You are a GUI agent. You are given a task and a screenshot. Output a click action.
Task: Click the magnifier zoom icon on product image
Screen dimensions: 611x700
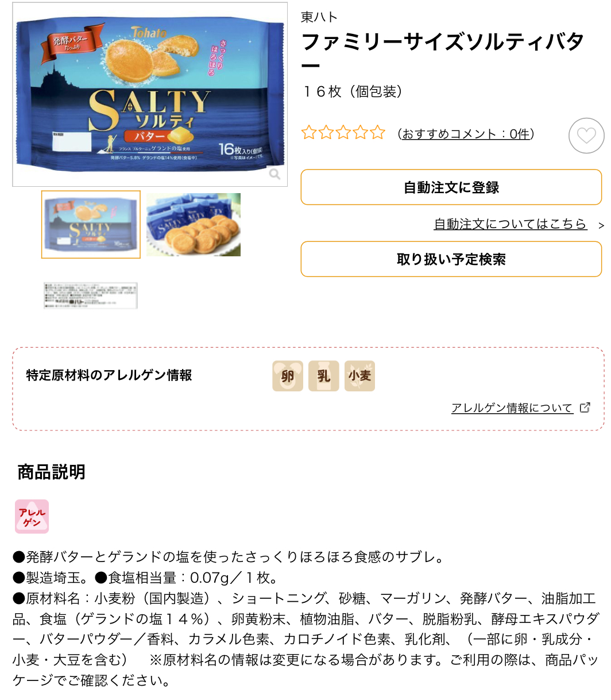tap(274, 174)
